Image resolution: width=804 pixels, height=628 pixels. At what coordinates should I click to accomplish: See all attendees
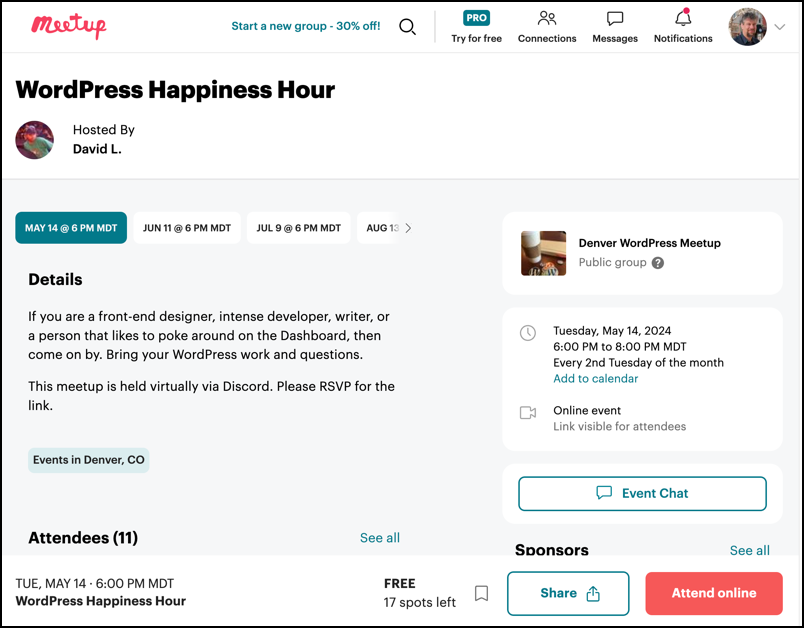click(x=379, y=538)
